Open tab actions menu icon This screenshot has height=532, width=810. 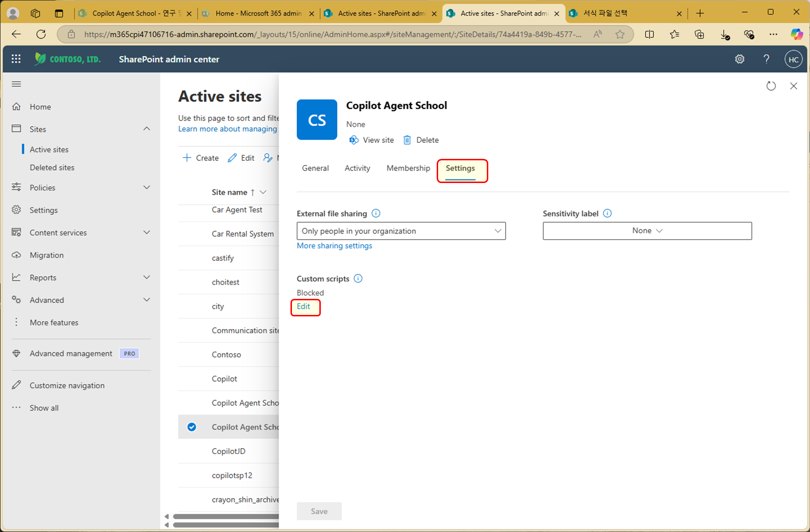coord(59,13)
